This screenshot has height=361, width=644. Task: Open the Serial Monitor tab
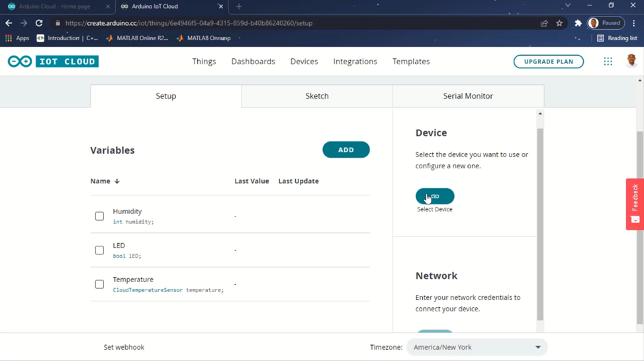468,96
